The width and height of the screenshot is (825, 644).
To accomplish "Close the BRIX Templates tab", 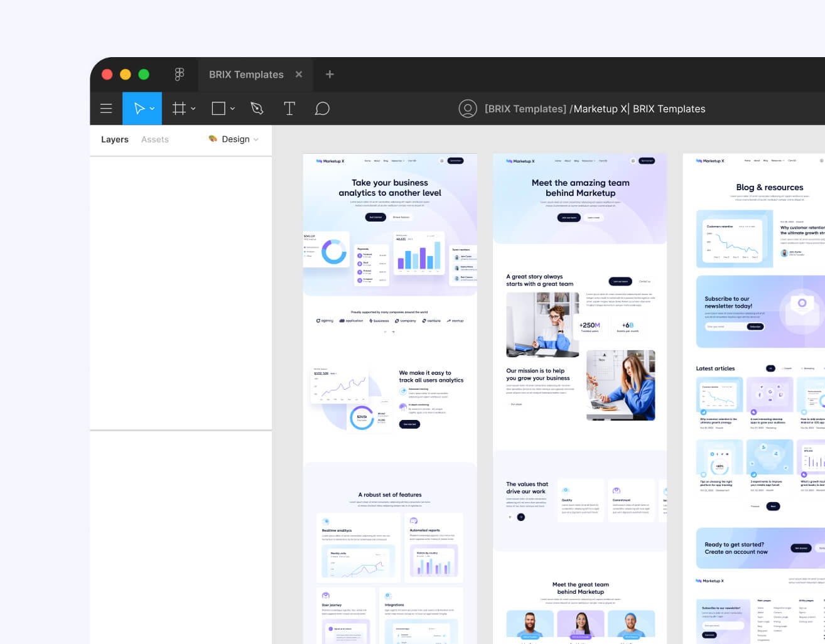I will [299, 74].
